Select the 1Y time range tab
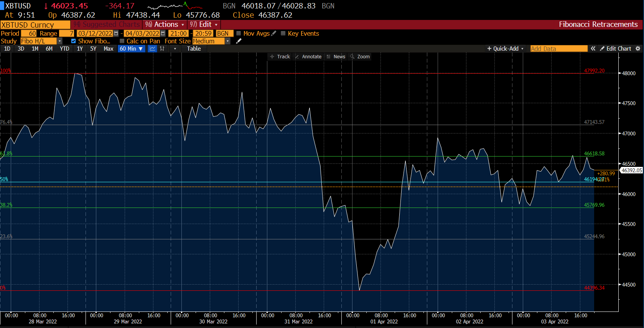 pos(80,49)
